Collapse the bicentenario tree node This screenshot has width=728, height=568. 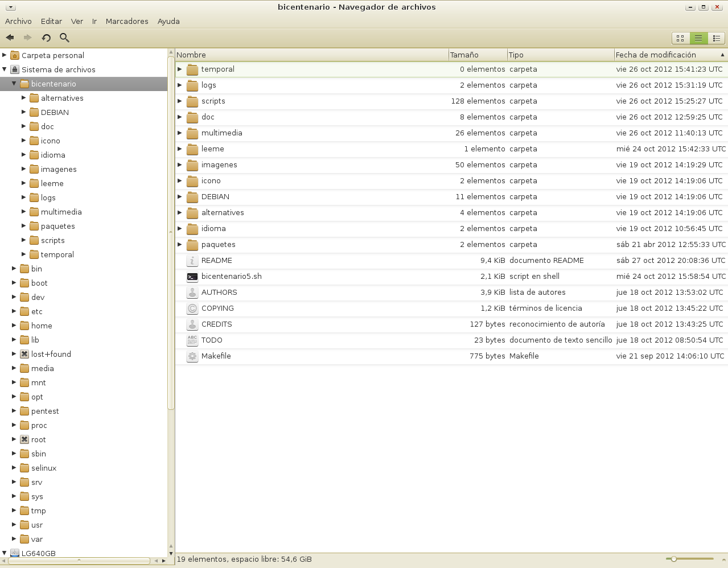pyautogui.click(x=14, y=84)
